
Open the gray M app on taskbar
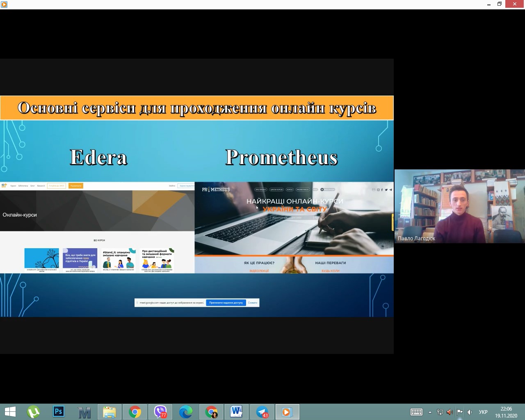coord(84,412)
